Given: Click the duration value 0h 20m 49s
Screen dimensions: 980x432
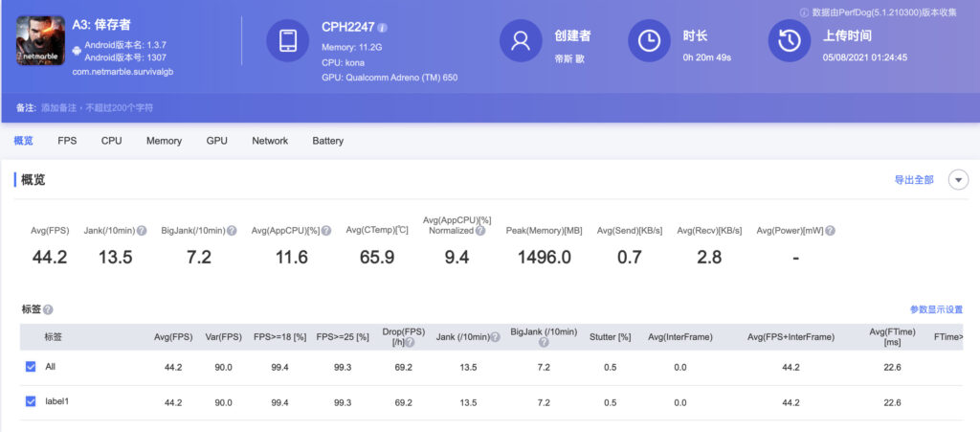Looking at the screenshot, I should pos(707,57).
